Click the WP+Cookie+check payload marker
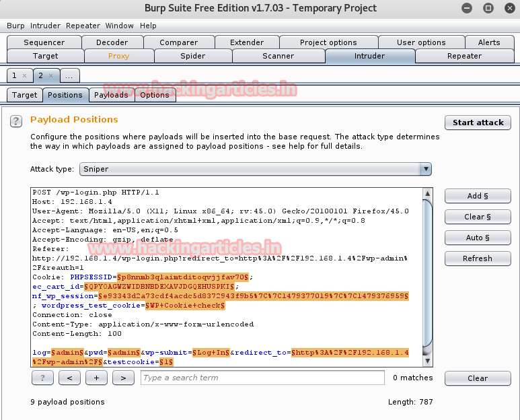 point(185,306)
